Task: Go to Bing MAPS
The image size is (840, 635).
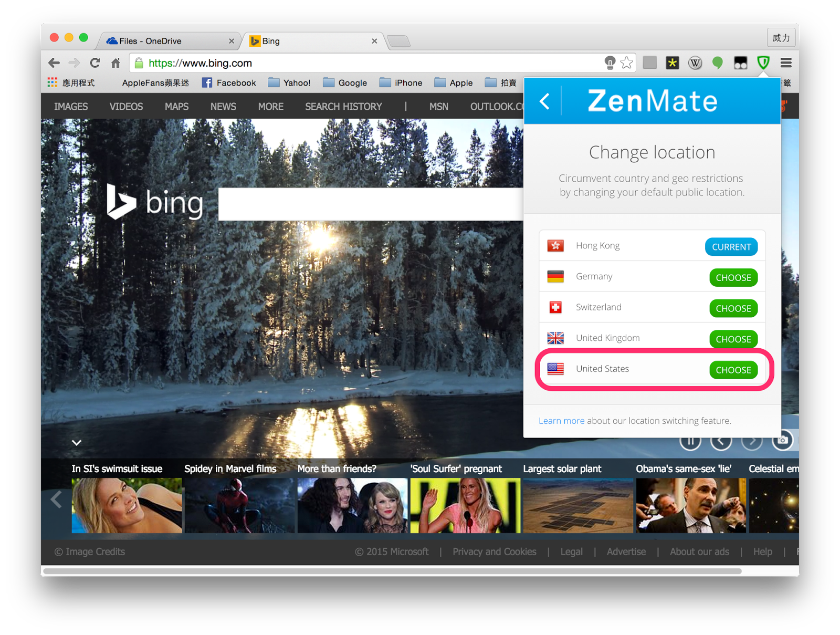Action: (x=176, y=107)
